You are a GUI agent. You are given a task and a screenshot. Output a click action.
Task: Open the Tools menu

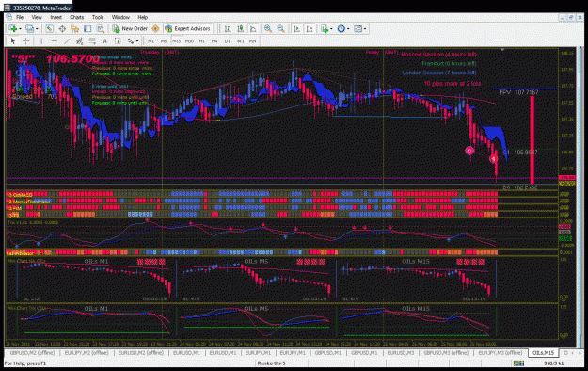(98, 17)
